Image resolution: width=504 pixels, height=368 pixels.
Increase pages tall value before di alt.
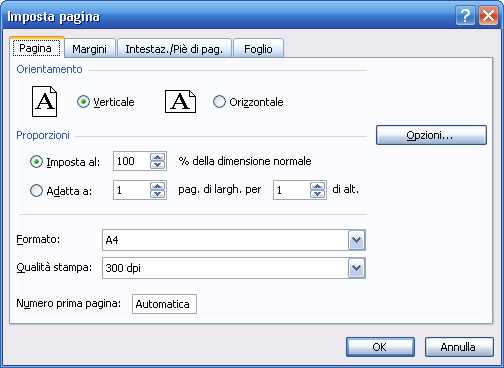(x=317, y=186)
